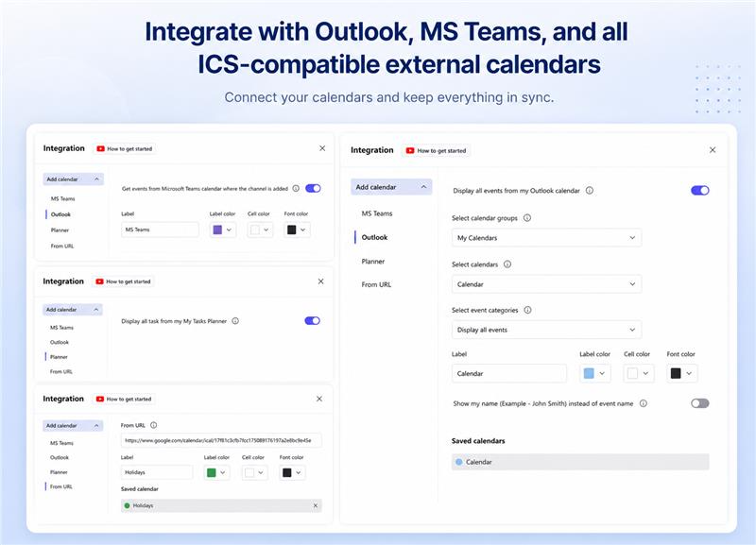Click info icon next to Select event categories
Screen dimensions: 756x545
[x=527, y=310]
